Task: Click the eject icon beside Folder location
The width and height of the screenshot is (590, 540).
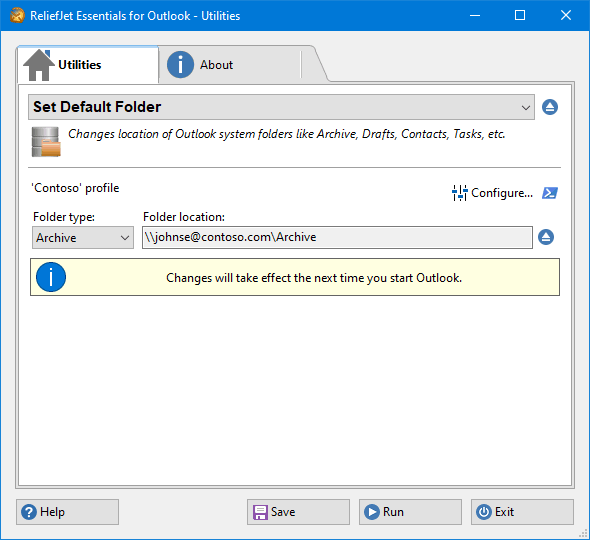Action: tap(546, 237)
